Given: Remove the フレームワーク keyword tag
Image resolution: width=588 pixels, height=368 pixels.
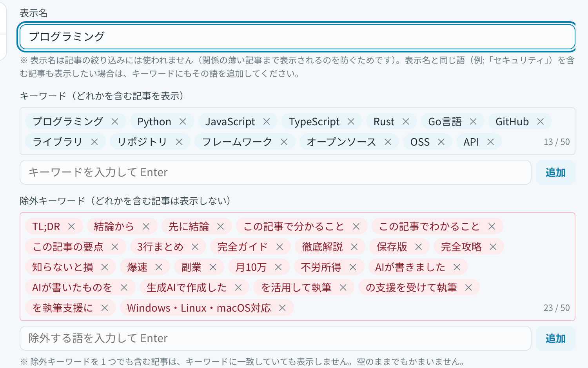Looking at the screenshot, I should pyautogui.click(x=284, y=142).
